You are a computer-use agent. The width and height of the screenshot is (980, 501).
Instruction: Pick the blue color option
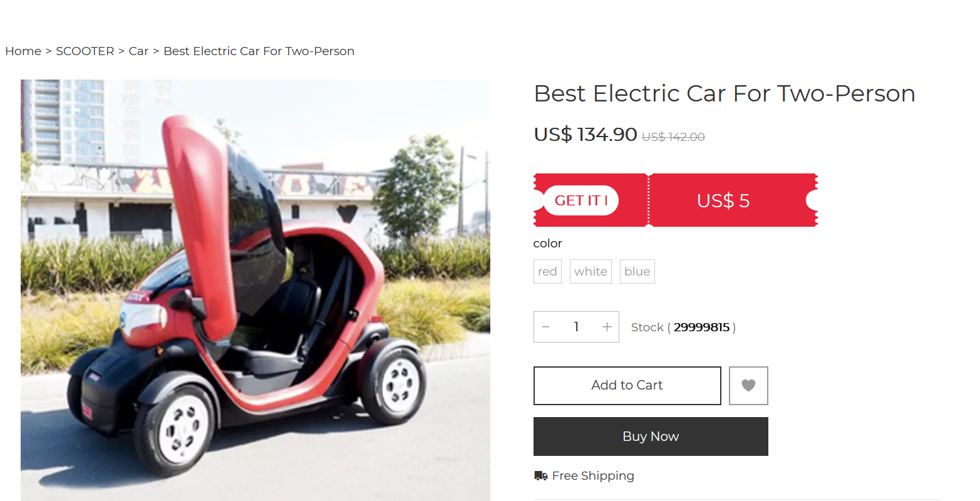click(x=637, y=271)
